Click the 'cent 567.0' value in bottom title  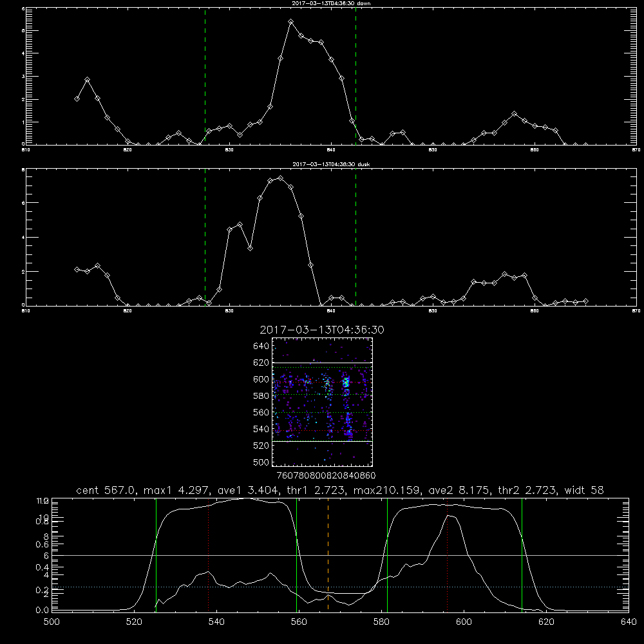[x=106, y=490]
